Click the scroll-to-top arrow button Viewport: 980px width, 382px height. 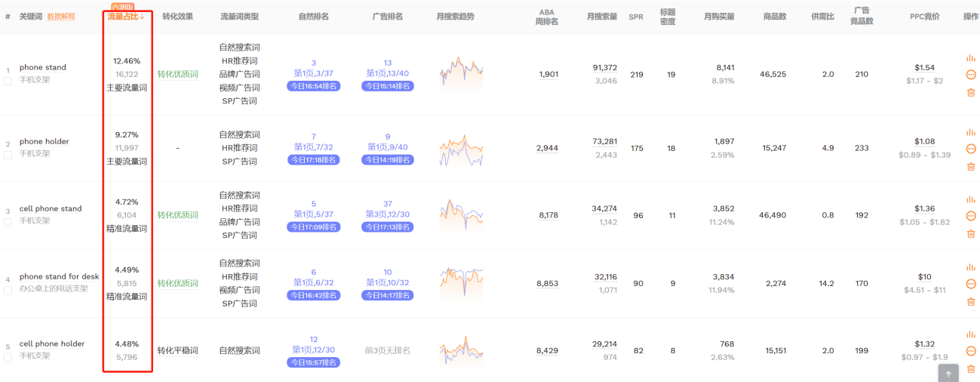tap(948, 373)
